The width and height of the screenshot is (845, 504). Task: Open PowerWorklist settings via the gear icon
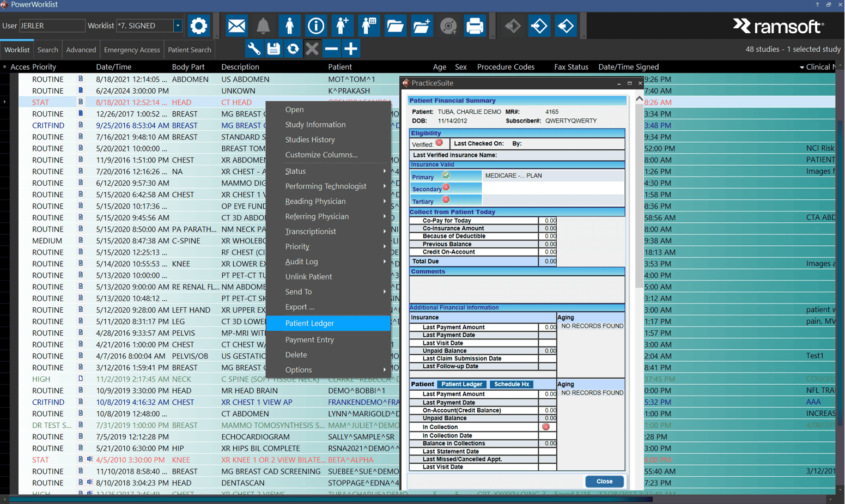tap(198, 26)
